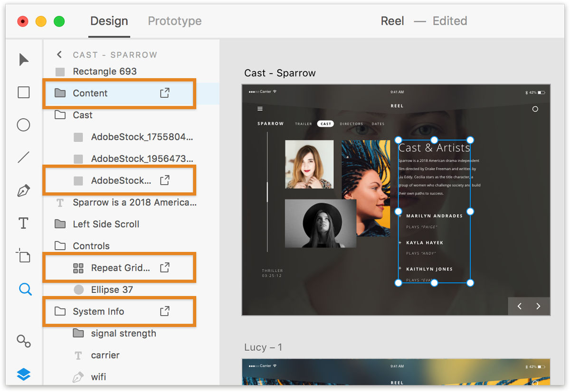Click export mark icon on Content row
This screenshot has width=570, height=392.
[x=164, y=93]
